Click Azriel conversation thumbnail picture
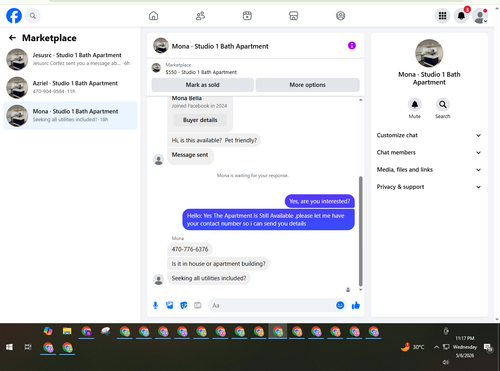Viewport: 500px width, 371px height. (17, 88)
